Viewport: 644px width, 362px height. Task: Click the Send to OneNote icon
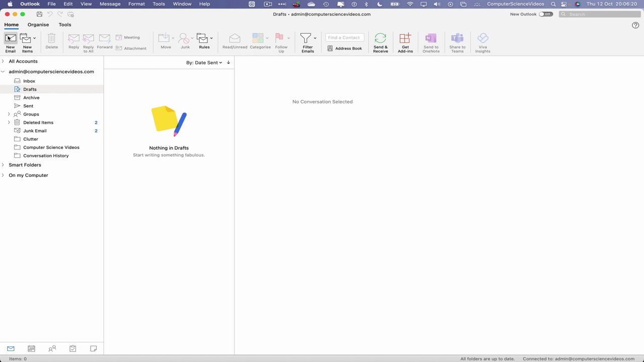431,38
